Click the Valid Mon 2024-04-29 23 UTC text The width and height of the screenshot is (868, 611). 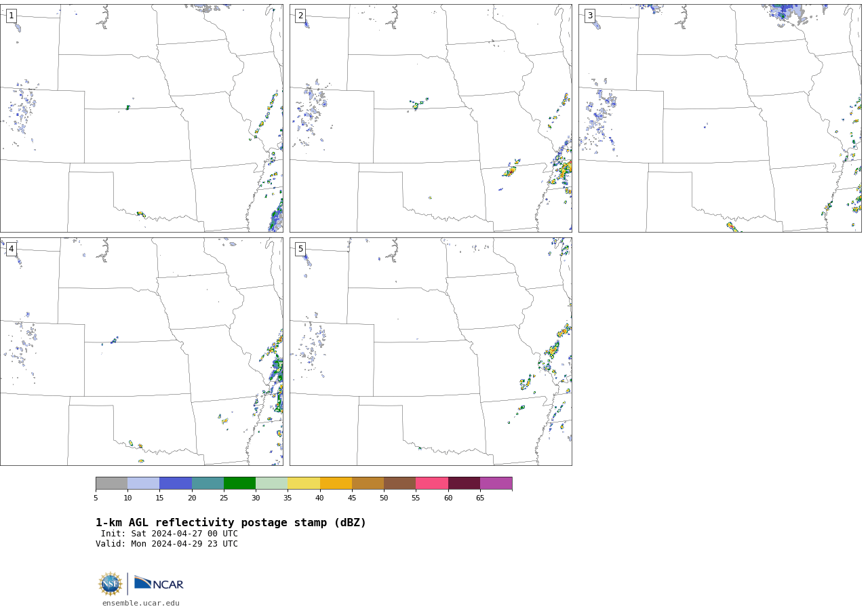pyautogui.click(x=167, y=544)
